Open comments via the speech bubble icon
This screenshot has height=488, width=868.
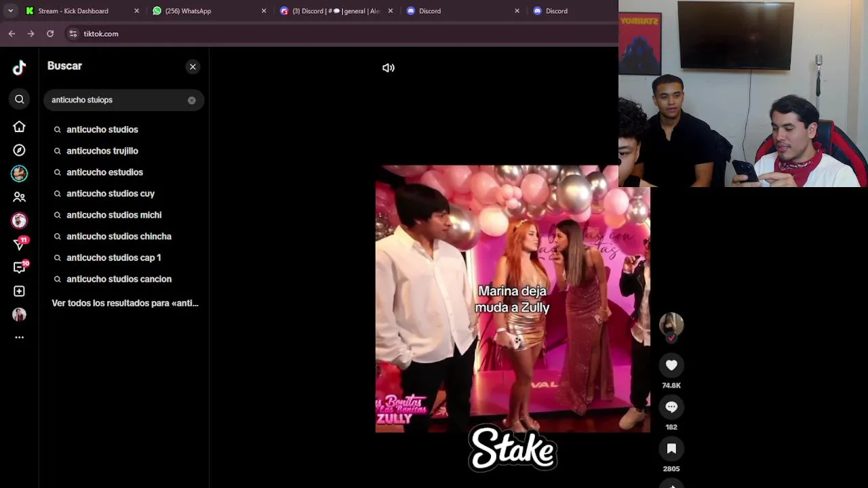pyautogui.click(x=671, y=407)
